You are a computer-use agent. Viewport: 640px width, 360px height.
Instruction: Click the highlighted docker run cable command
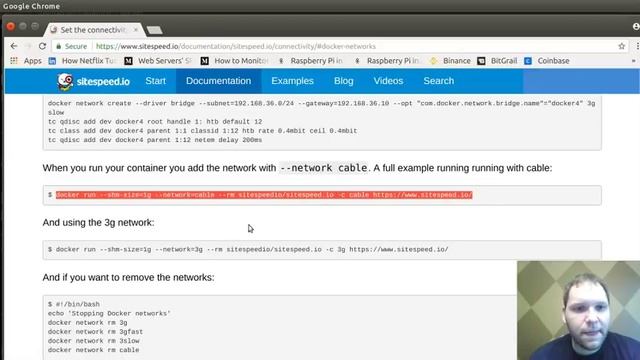click(x=264, y=195)
